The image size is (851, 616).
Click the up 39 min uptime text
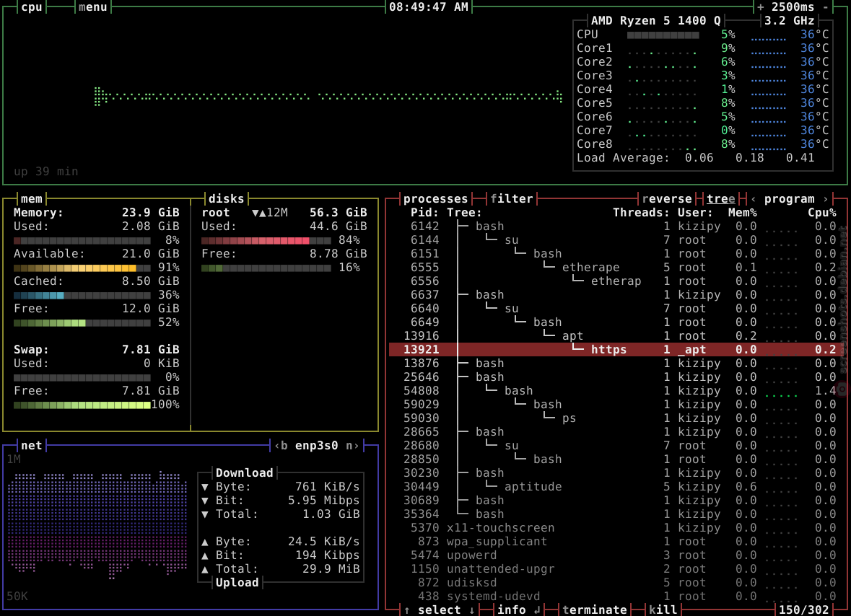(45, 172)
